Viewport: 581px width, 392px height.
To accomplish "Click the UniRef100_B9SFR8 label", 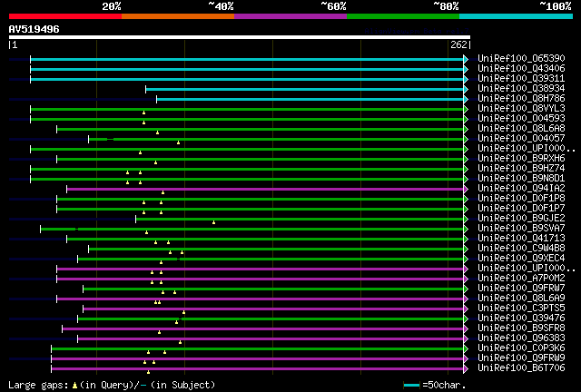I will pos(521,328).
